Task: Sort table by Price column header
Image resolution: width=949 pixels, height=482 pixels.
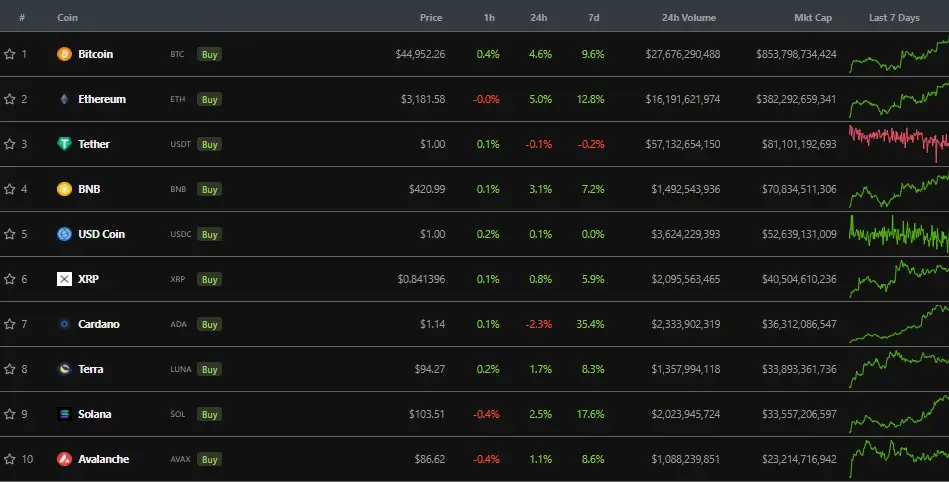Action: pyautogui.click(x=431, y=18)
